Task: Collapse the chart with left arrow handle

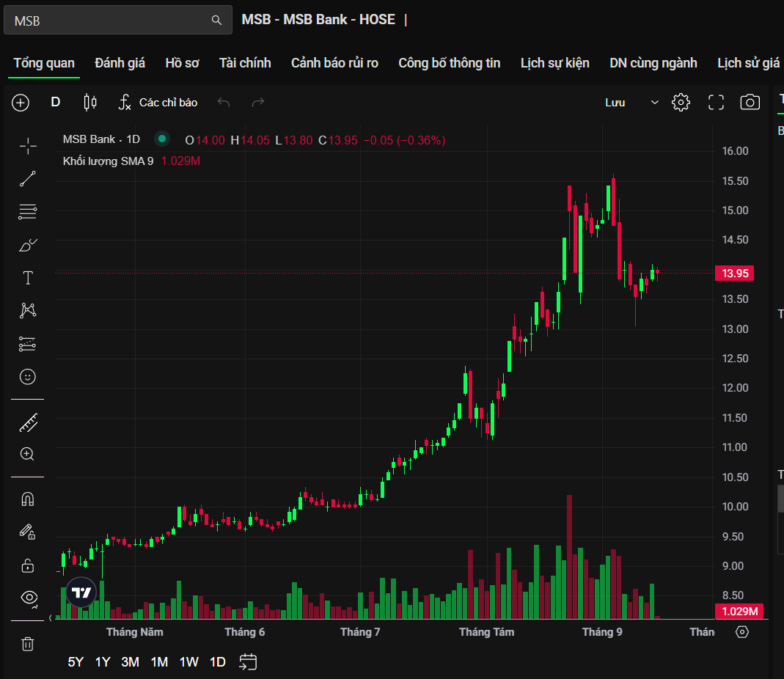Action: click(51, 618)
